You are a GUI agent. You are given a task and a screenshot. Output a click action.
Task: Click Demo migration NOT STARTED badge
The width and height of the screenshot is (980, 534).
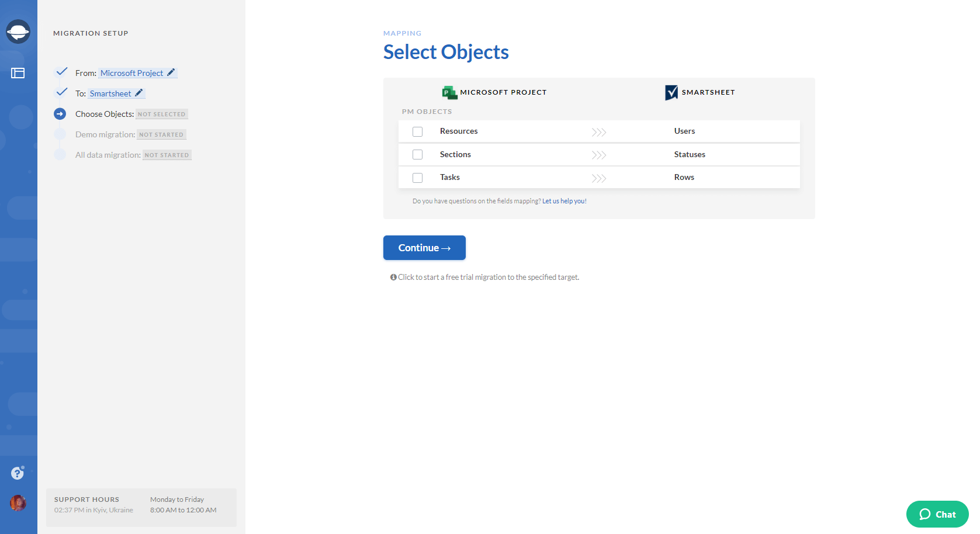(x=161, y=134)
